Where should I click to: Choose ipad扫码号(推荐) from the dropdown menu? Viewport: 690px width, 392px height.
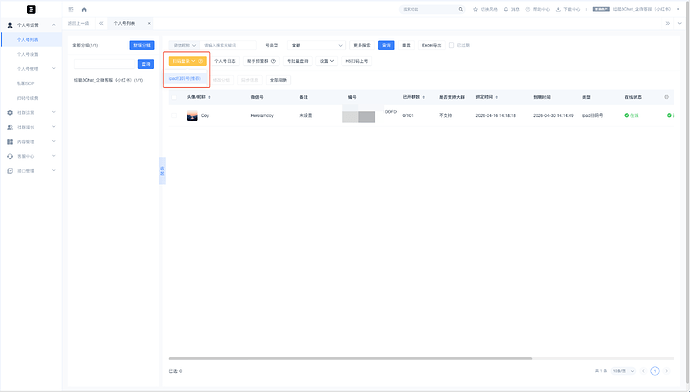[185, 78]
